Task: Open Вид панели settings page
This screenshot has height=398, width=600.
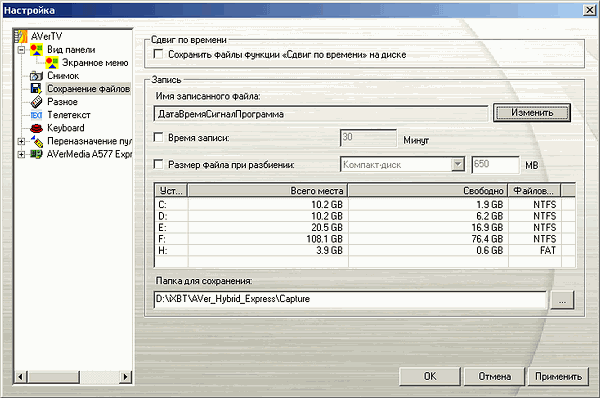Action: coord(71,50)
